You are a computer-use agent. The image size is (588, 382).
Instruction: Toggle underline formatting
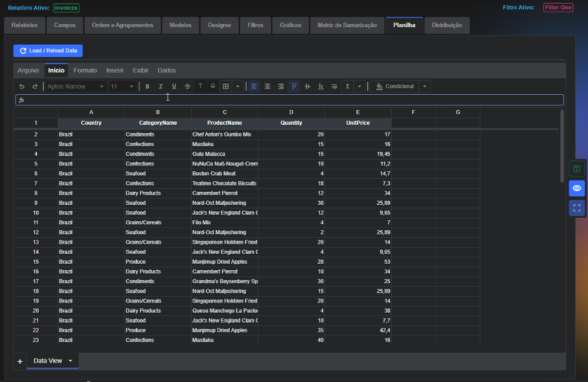174,87
